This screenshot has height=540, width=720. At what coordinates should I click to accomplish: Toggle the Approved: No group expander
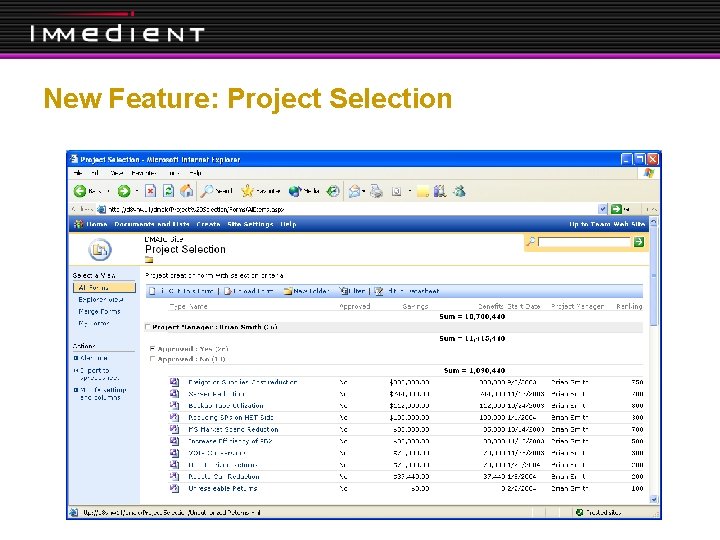[152, 359]
